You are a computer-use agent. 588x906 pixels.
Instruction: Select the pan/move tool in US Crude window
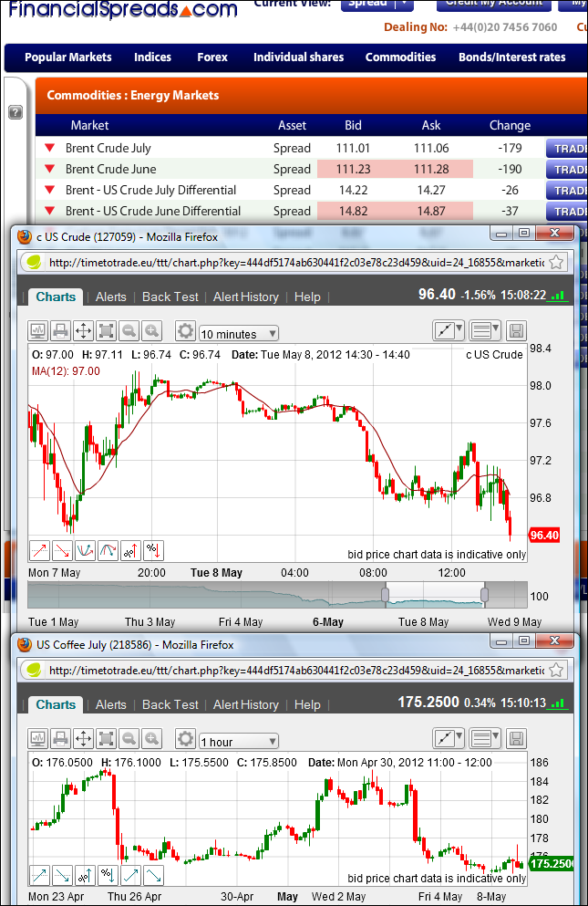[x=83, y=331]
